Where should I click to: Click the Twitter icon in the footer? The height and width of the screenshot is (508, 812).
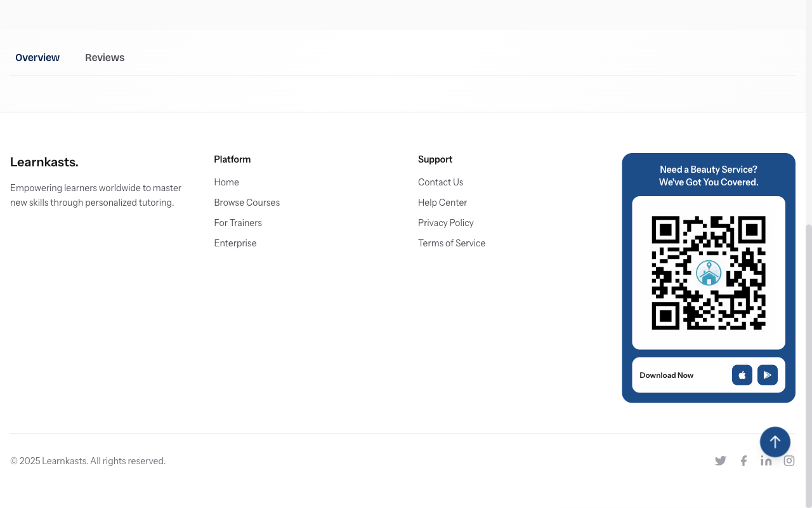(x=721, y=460)
